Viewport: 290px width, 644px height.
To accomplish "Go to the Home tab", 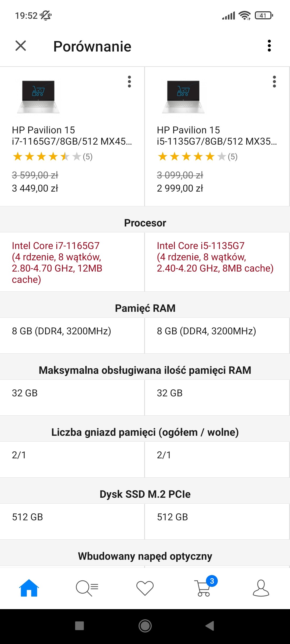I will pos(29,588).
